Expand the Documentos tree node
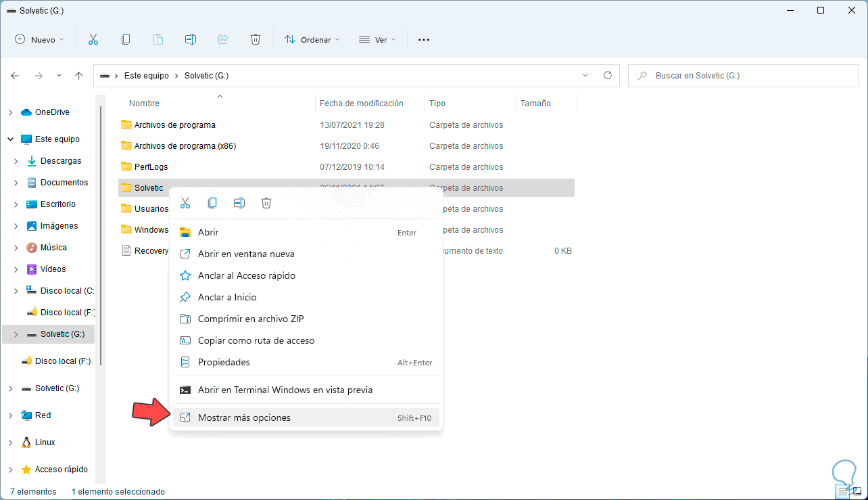Screen dimensions: 868x500 tap(16, 183)
